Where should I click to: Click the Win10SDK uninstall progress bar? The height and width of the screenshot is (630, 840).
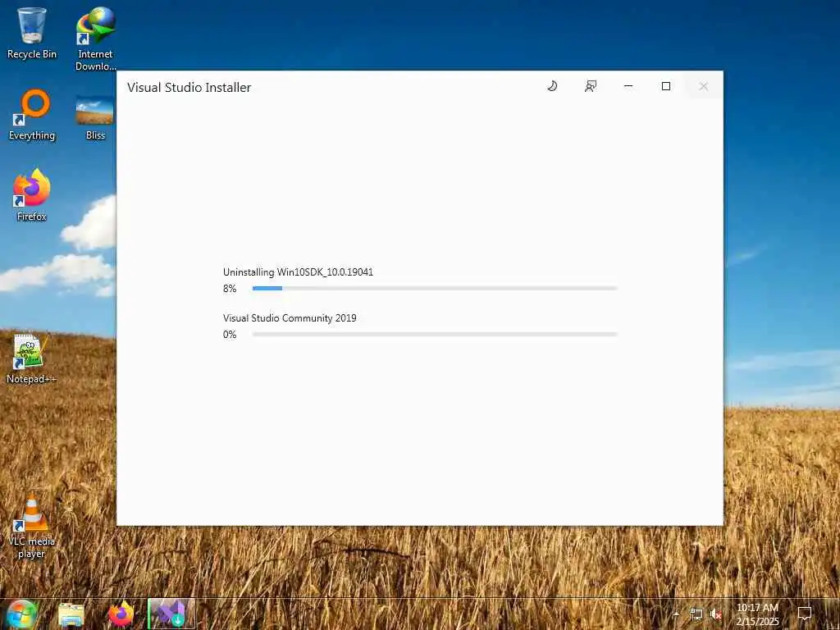pos(435,288)
